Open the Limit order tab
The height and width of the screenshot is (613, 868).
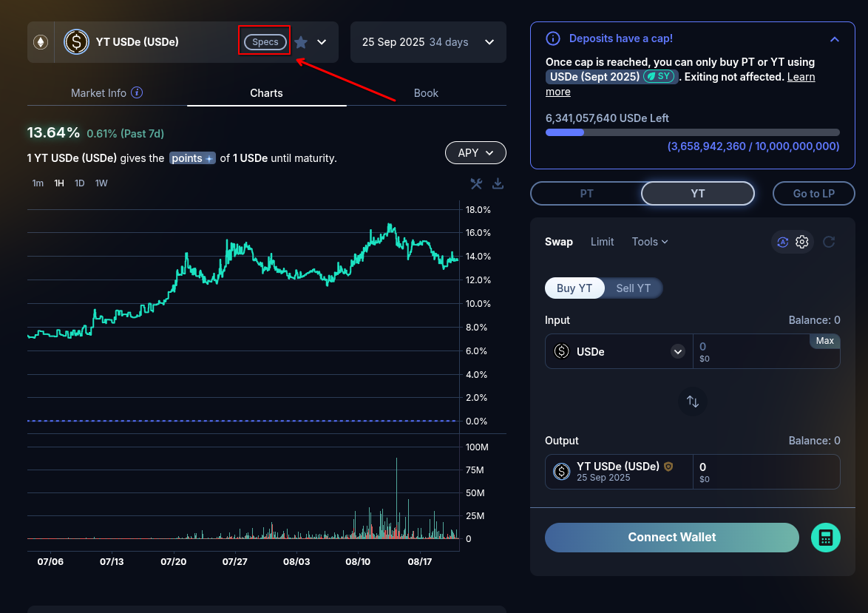click(602, 242)
